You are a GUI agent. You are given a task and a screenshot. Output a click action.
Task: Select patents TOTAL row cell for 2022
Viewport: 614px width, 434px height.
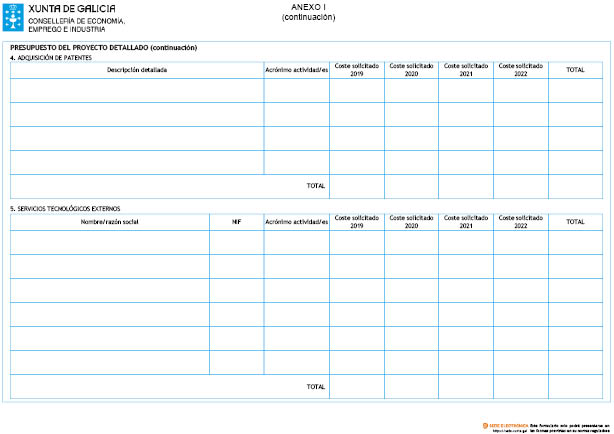pos(520,186)
